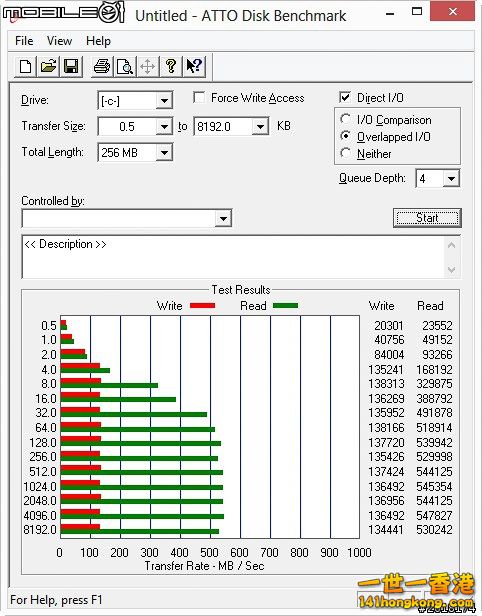Enable Force Write Access checkbox
The height and width of the screenshot is (616, 482).
[199, 97]
